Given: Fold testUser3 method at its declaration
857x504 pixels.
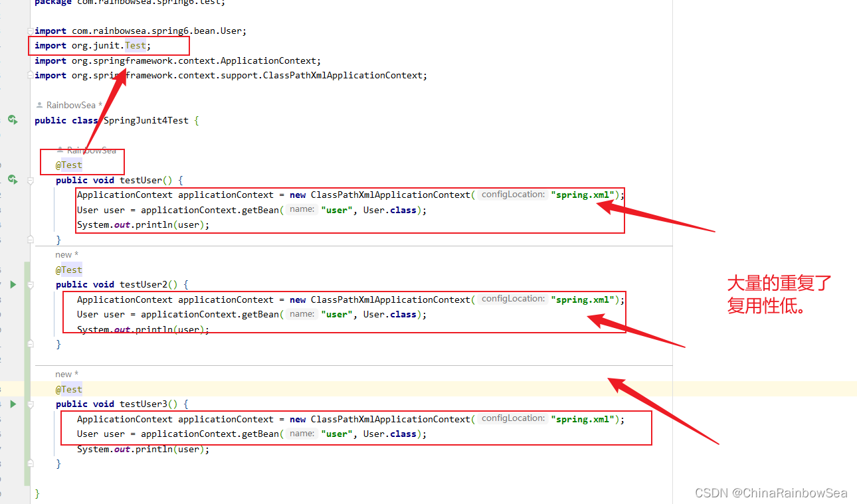Looking at the screenshot, I should pos(30,404).
